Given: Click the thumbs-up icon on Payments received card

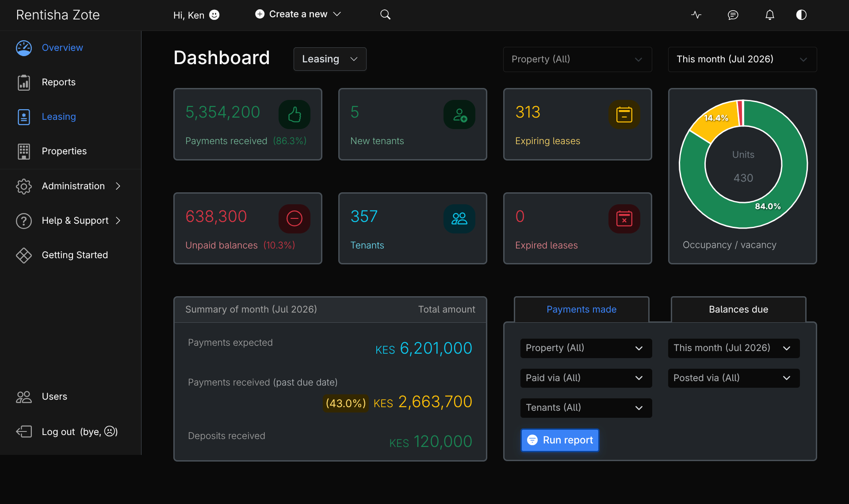Looking at the screenshot, I should pos(294,115).
